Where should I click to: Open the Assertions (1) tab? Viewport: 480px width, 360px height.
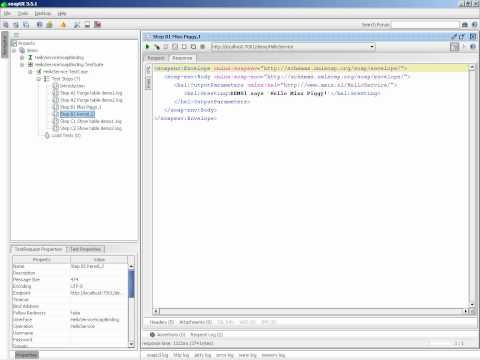171,334
